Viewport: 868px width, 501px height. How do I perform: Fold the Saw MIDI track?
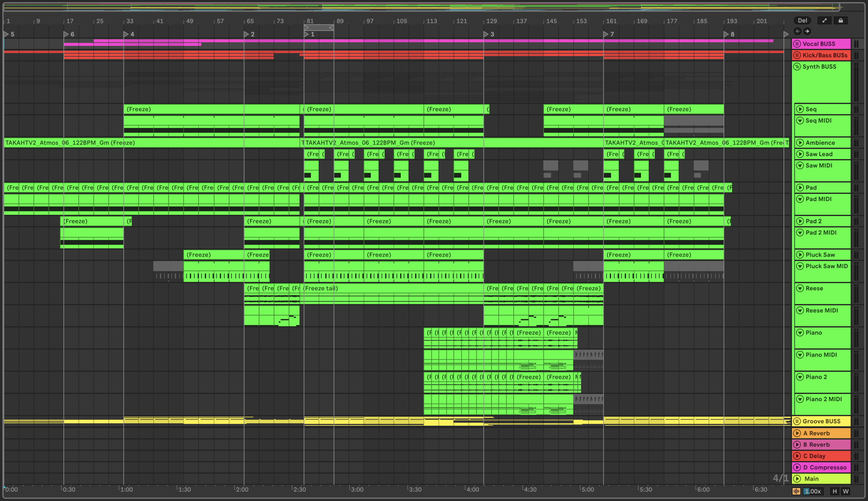click(800, 165)
